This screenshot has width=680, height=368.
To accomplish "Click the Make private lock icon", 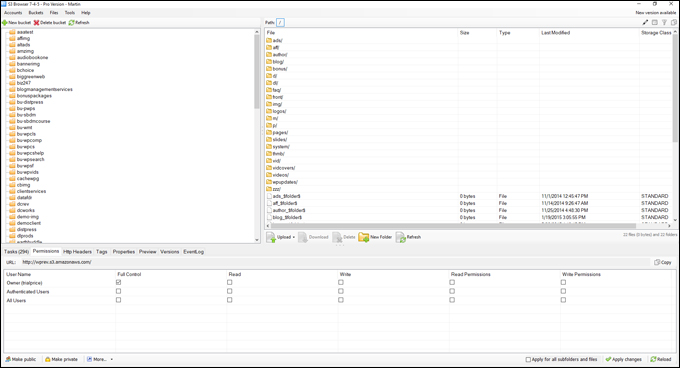I will coord(48,359).
